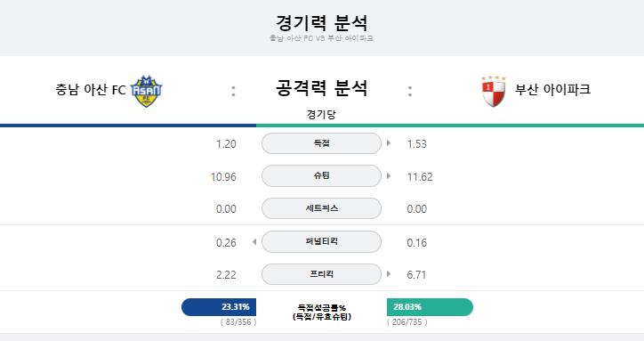Click the arrow next to the 슈팅 pill
Image resolution: width=644 pixels, height=341 pixels.
389,176
